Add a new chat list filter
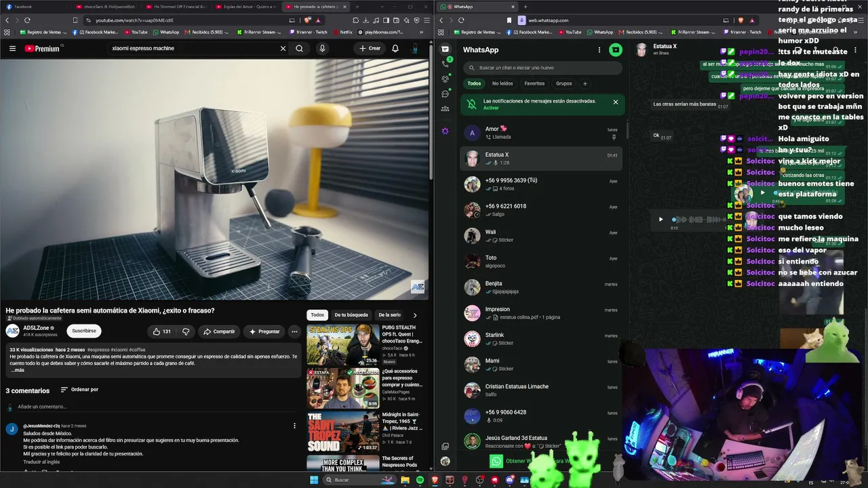This screenshot has width=868, height=488. point(585,83)
